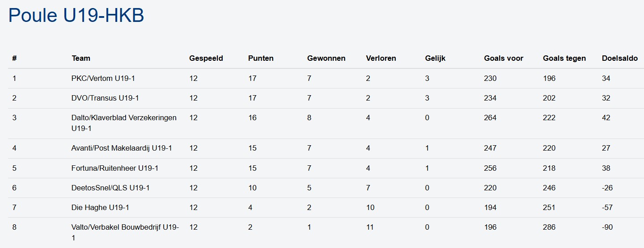Click the Poule U19-HKB page heading

pyautogui.click(x=76, y=15)
